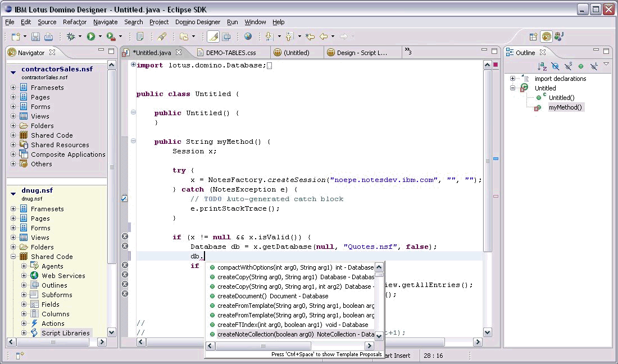Image resolution: width=618 pixels, height=364 pixels.
Task: Select Composite Applications in contractorSales.nsf
Action: 68,154
